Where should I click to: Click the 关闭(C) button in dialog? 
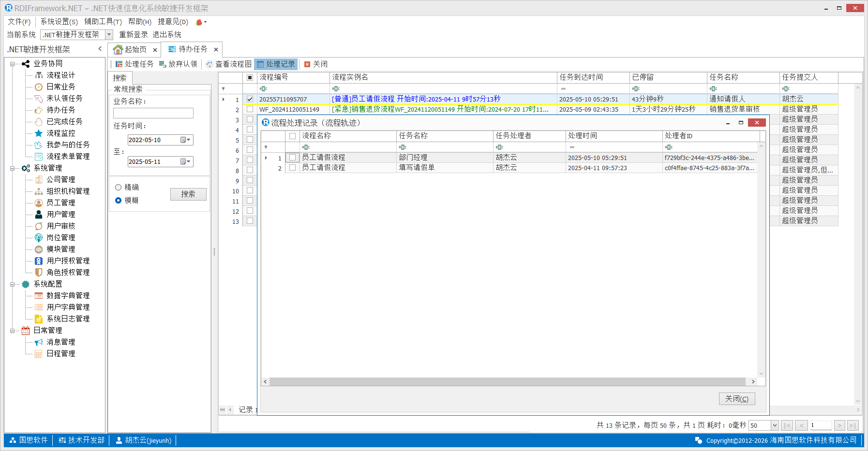(736, 399)
